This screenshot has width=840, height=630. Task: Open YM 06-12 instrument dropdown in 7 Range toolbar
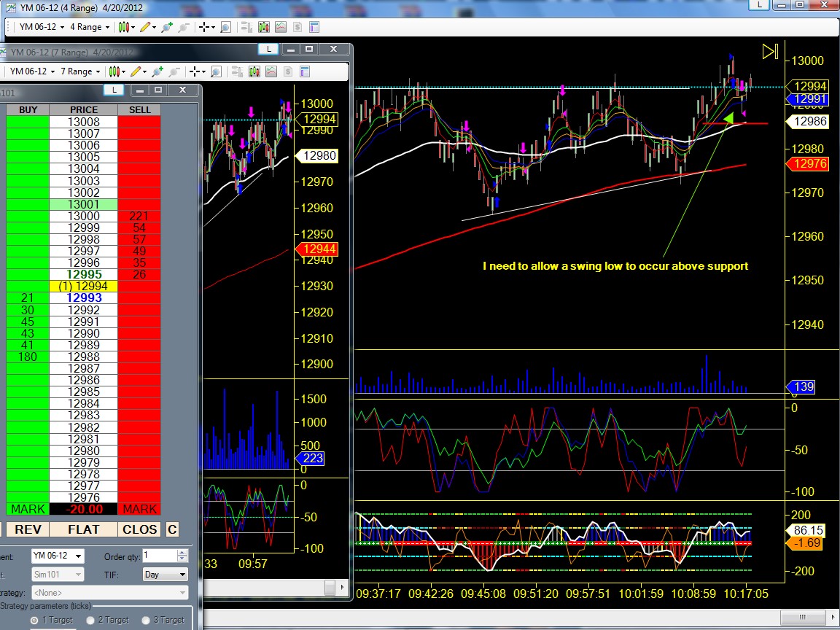click(32, 71)
